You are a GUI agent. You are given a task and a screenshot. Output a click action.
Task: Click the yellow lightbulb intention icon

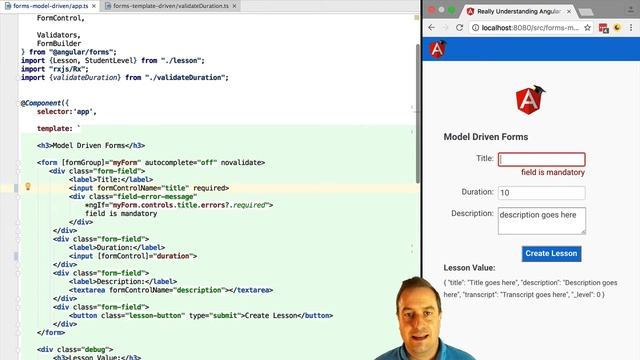point(28,187)
